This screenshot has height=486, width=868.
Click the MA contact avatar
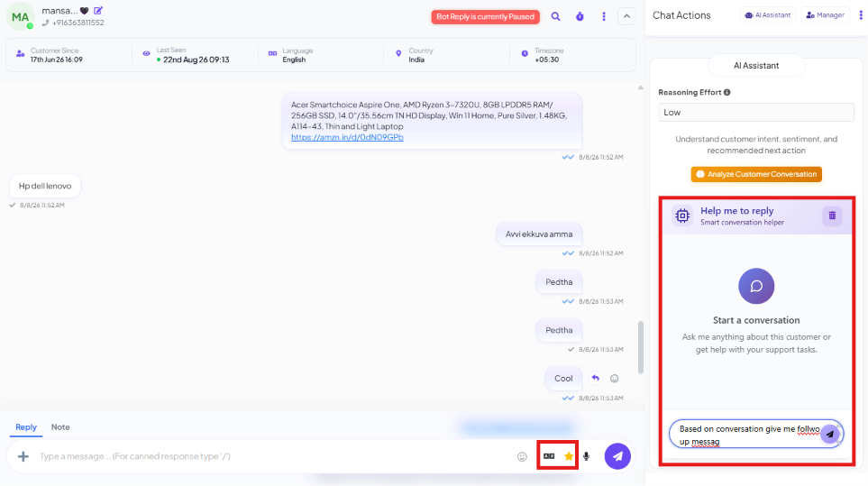pos(20,17)
